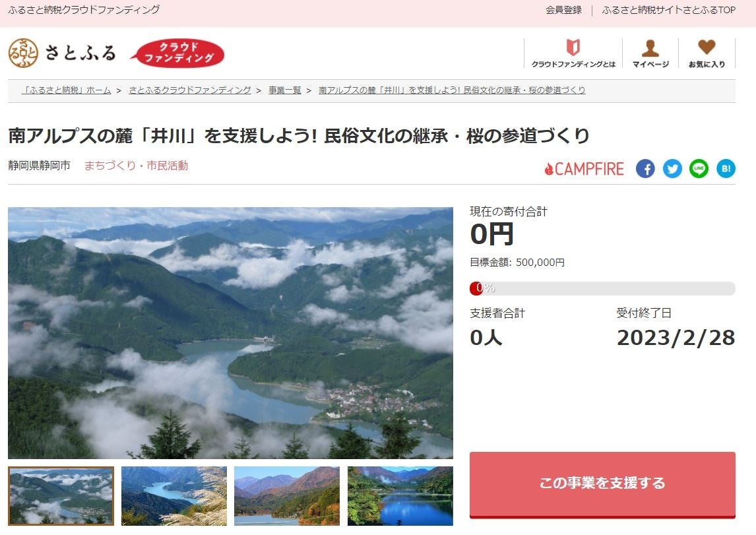This screenshot has width=756, height=535.
Task: Open お気に入り heart icon
Action: [707, 53]
